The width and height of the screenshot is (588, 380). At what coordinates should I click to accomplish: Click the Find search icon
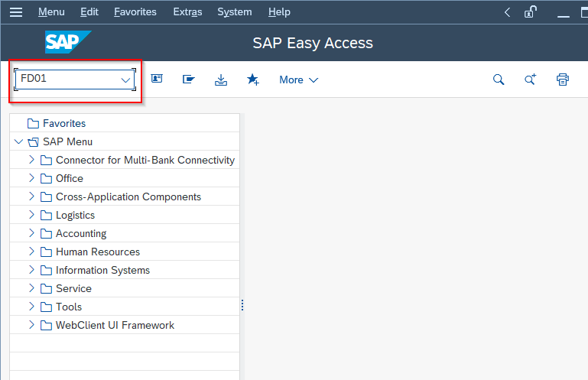pyautogui.click(x=499, y=80)
